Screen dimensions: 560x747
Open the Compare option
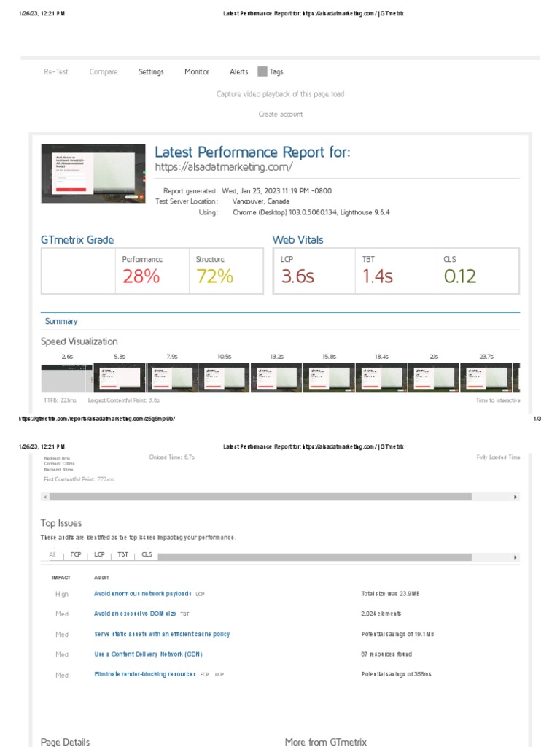[104, 72]
